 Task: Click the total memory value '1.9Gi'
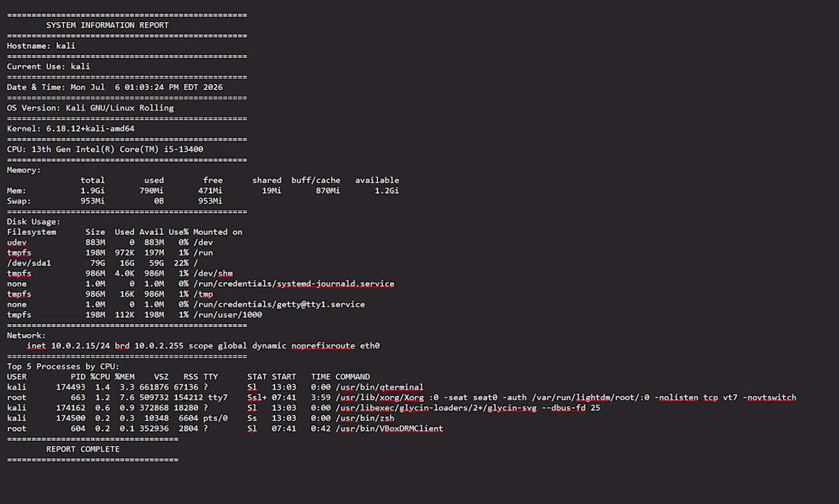pos(92,191)
